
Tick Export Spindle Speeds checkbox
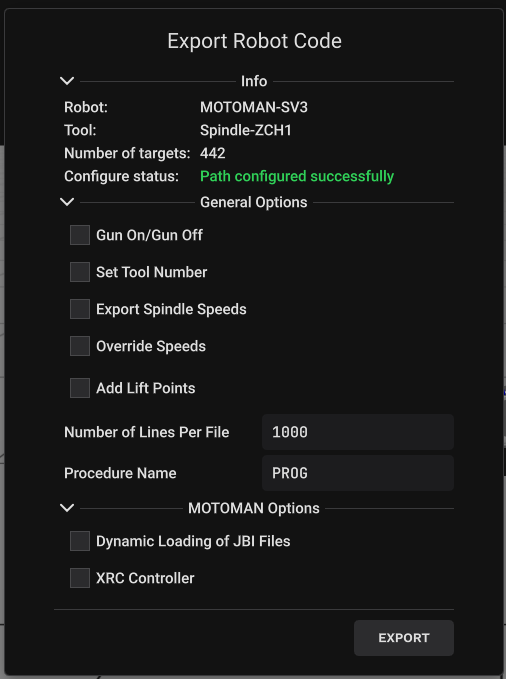point(80,309)
